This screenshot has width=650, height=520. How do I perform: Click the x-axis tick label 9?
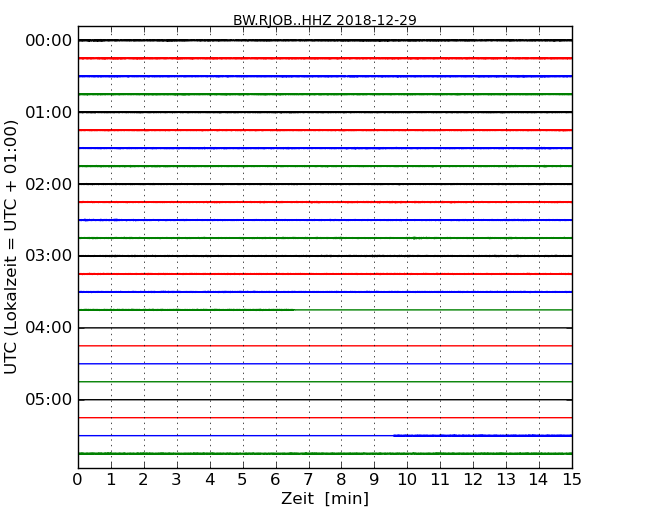[x=374, y=480]
